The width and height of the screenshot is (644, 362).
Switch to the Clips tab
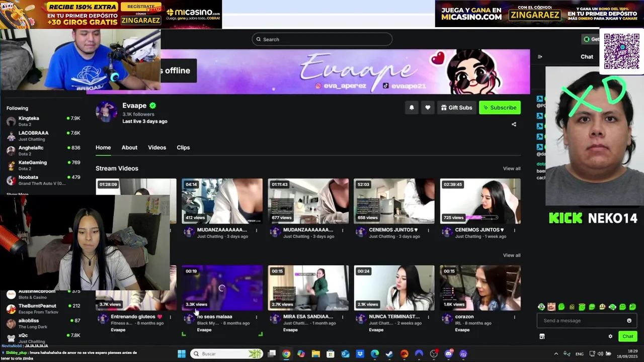(x=183, y=147)
